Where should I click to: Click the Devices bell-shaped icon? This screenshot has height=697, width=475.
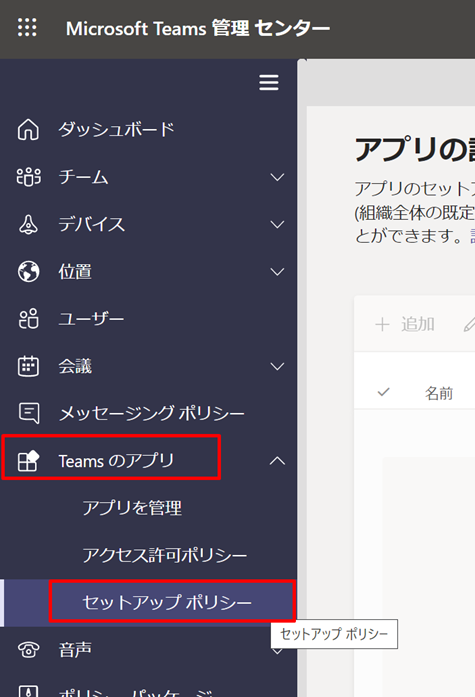(28, 224)
